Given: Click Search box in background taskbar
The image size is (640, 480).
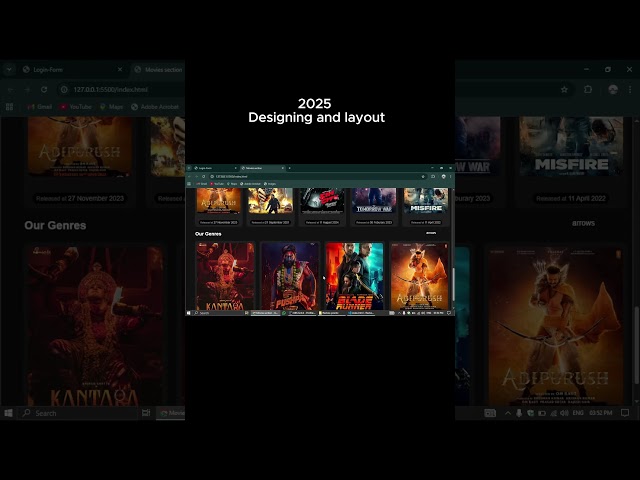Looking at the screenshot, I should (x=78, y=413).
